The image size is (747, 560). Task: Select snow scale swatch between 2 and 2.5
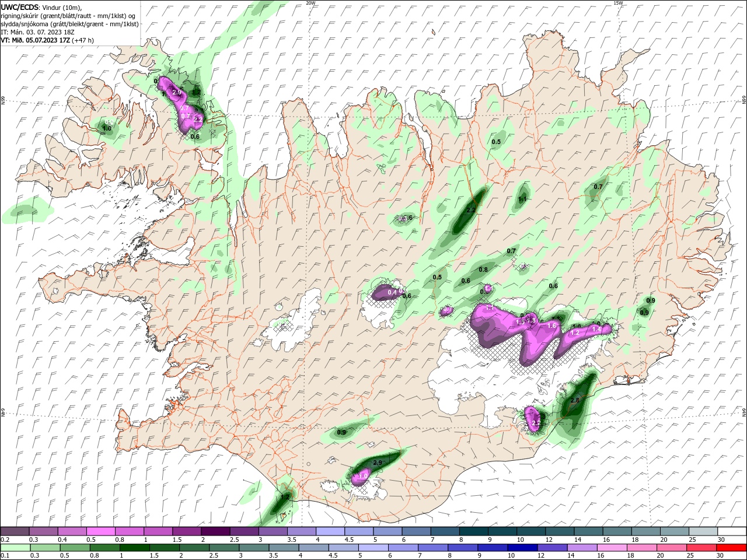[215, 531]
